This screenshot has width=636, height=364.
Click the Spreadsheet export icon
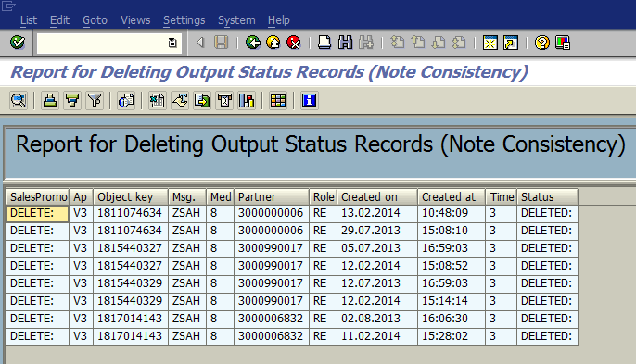(157, 101)
